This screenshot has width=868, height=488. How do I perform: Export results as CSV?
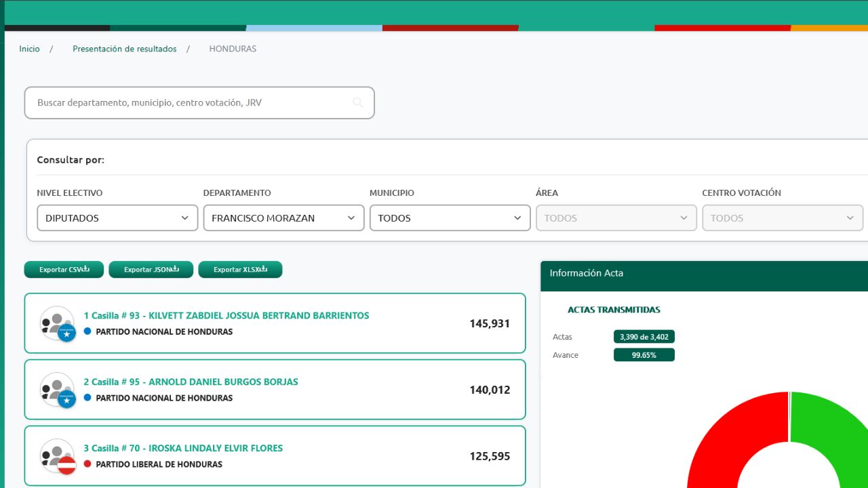click(x=64, y=270)
